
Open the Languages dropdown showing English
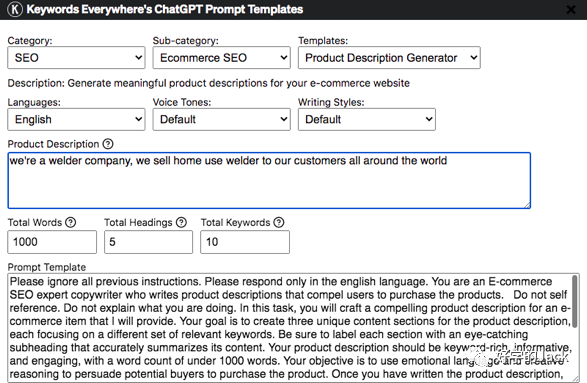(x=76, y=119)
